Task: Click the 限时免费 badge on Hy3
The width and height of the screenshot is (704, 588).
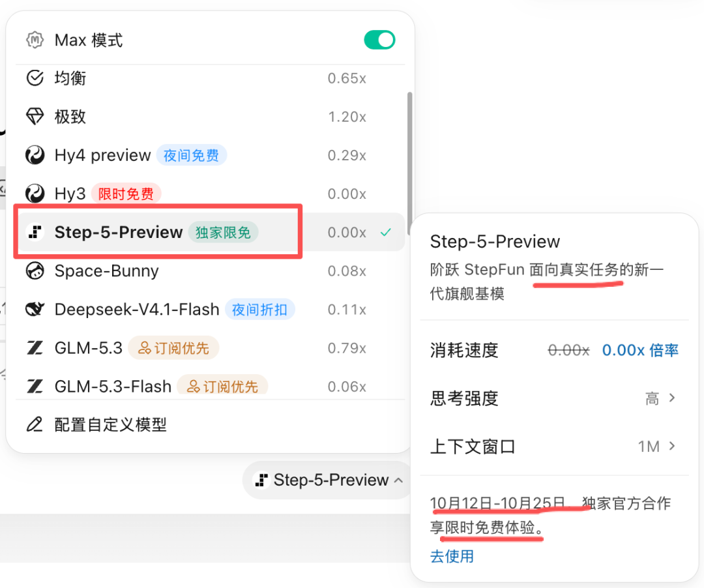Action: [x=126, y=194]
